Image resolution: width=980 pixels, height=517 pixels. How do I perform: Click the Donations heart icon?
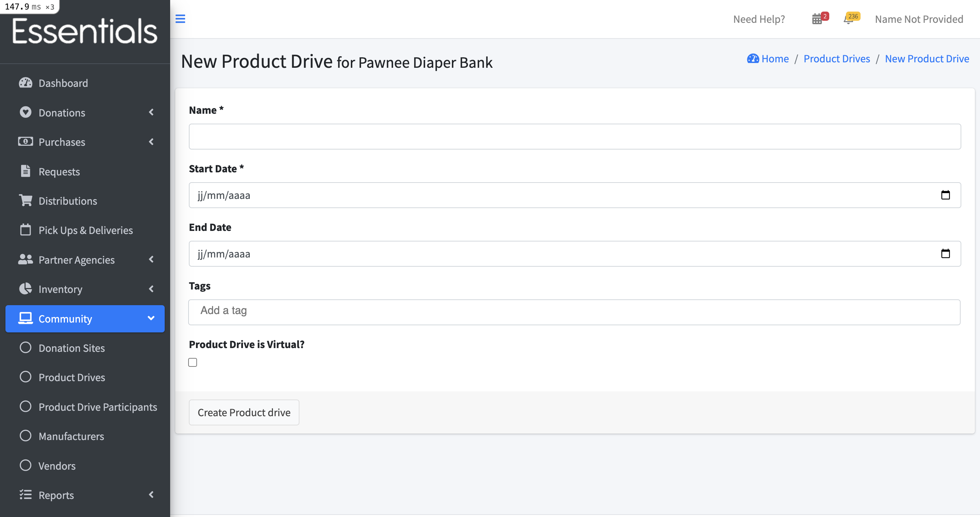click(26, 112)
